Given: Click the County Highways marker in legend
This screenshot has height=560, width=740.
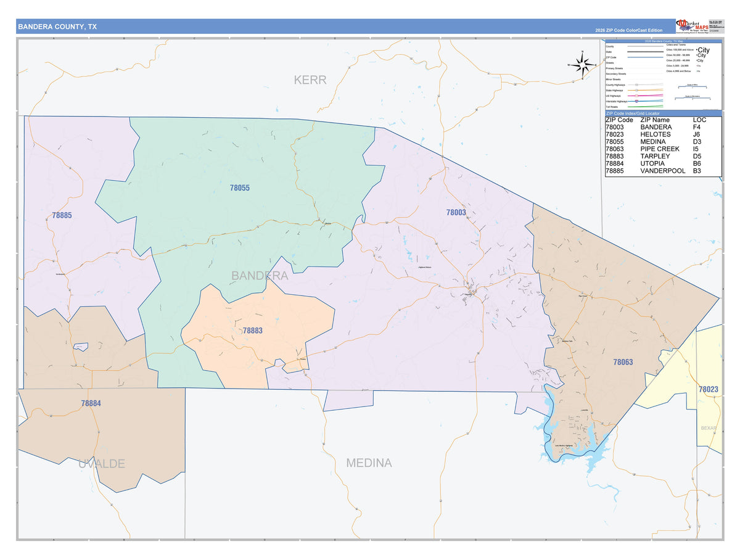Looking at the screenshot, I should tap(636, 84).
